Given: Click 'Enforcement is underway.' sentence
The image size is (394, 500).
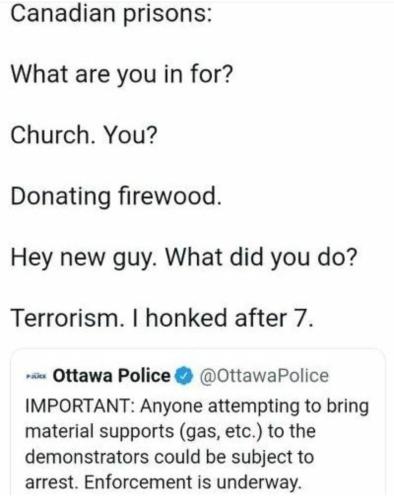Looking at the screenshot, I should [193, 482].
